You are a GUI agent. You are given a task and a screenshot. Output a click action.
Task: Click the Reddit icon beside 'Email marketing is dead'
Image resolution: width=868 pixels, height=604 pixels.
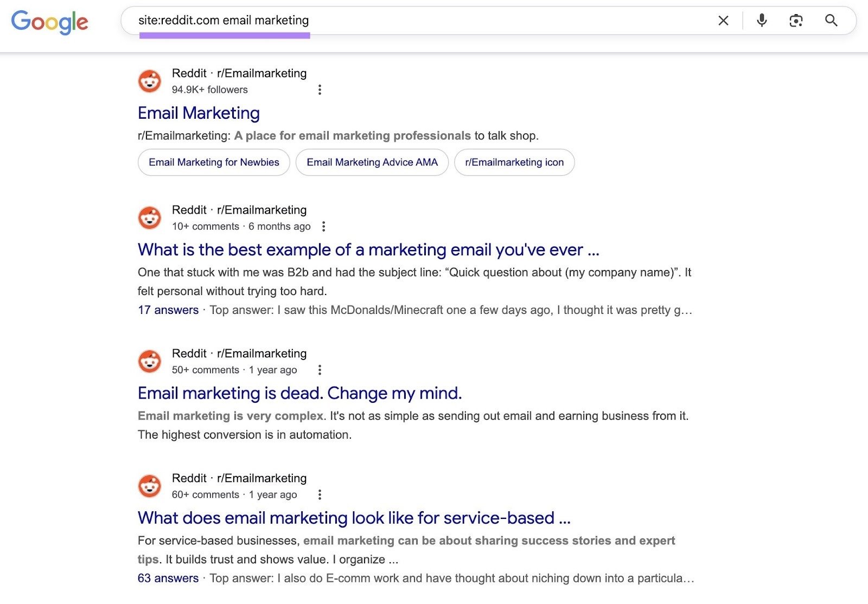(149, 361)
